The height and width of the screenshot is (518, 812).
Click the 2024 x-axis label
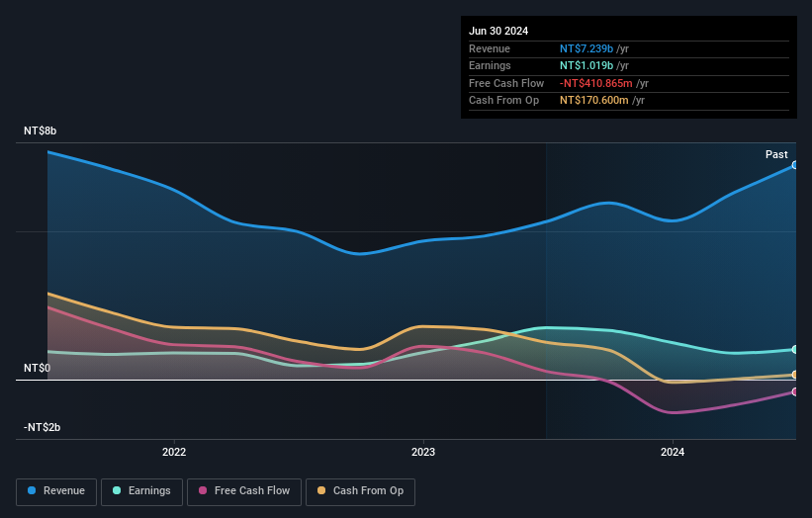(673, 452)
